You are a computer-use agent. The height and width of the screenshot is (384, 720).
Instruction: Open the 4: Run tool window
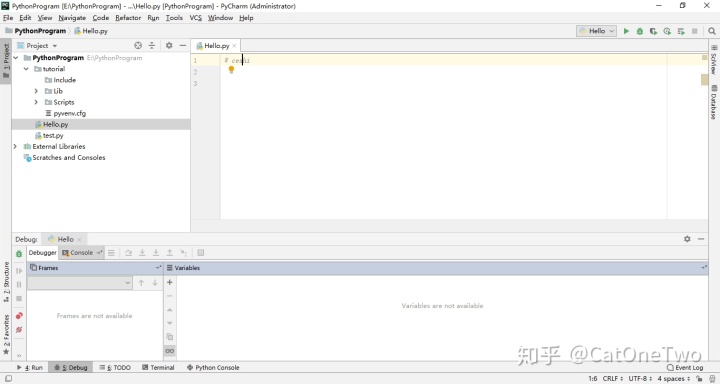pos(29,367)
